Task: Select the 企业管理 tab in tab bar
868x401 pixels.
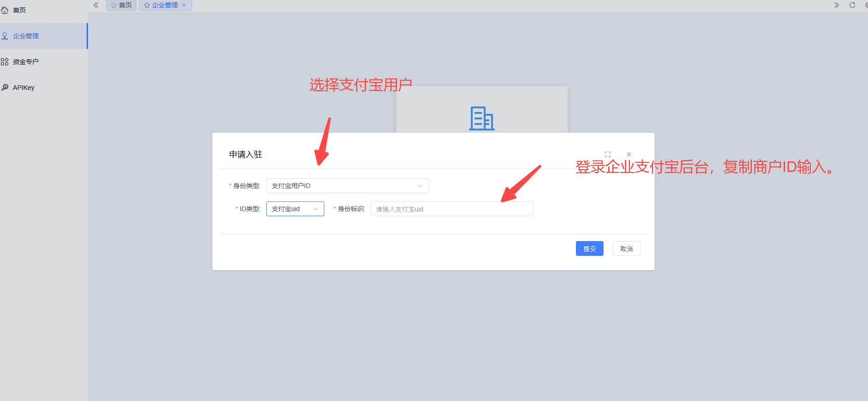Action: tap(164, 5)
